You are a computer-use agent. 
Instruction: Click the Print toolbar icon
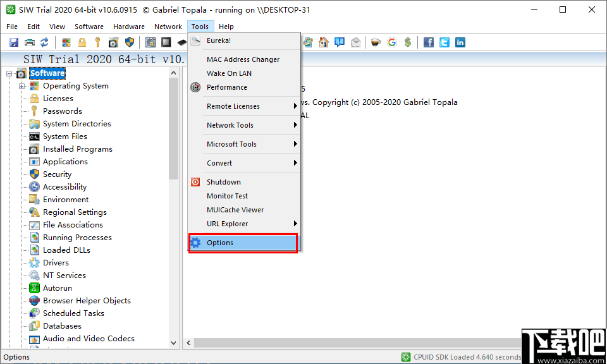point(30,42)
